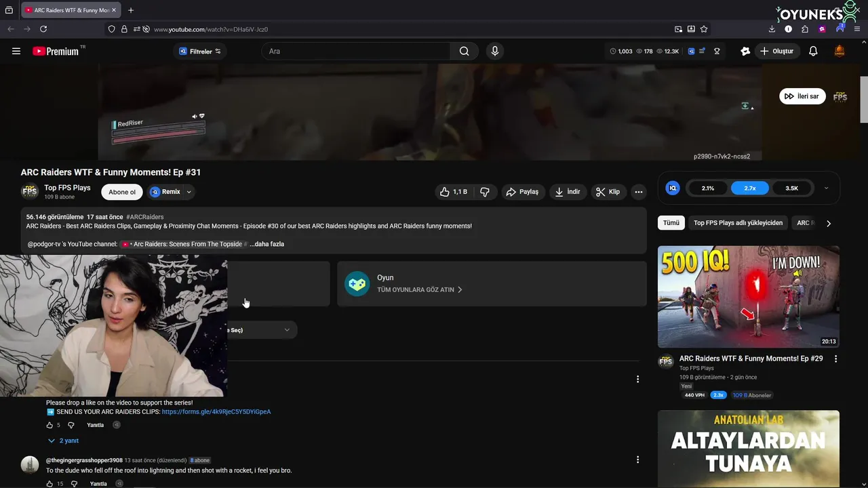Open options for Ep #29 recommended video
The width and height of the screenshot is (868, 488).
click(835, 359)
